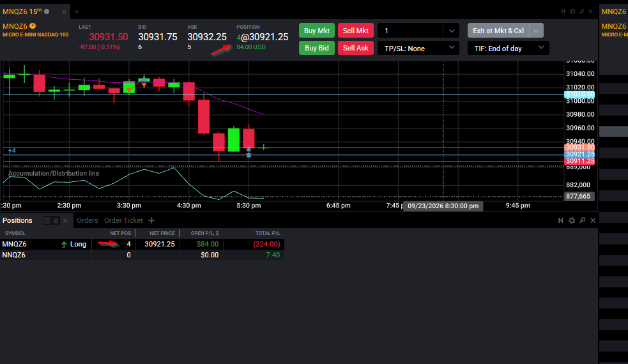The height and width of the screenshot is (364, 628).
Task: Click the gray dot on MNQZ6 15m tab
Action: [x=47, y=11]
